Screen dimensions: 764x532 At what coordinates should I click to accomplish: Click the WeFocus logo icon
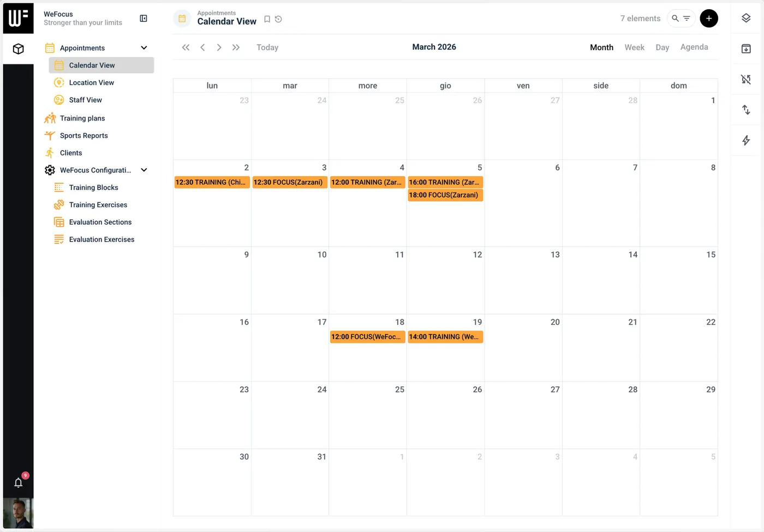[18, 19]
